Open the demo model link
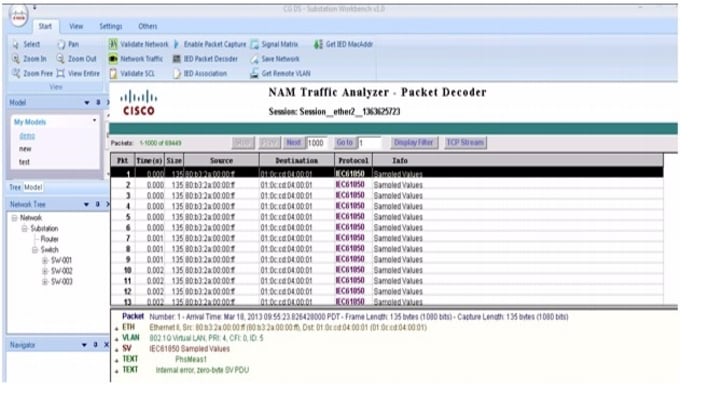701x419 pixels. click(27, 136)
